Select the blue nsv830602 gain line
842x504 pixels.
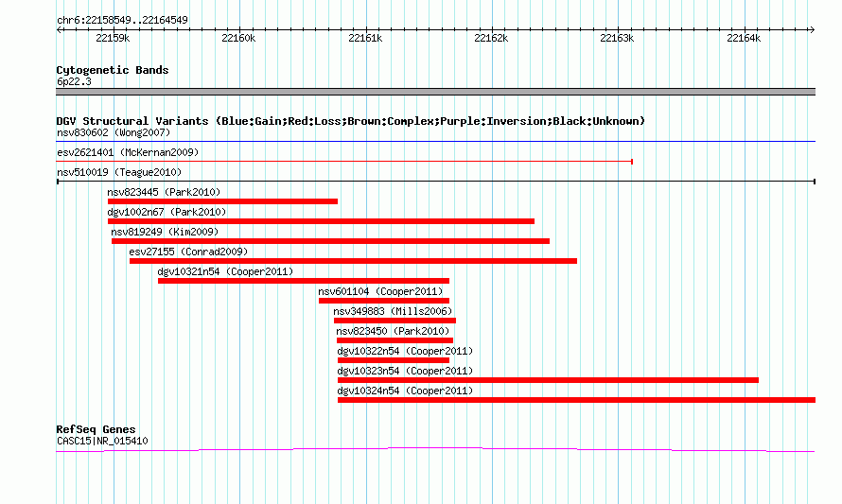[435, 142]
